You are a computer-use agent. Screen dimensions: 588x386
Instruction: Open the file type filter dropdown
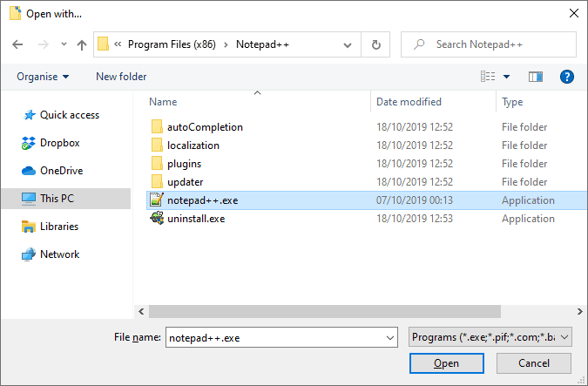pyautogui.click(x=490, y=335)
